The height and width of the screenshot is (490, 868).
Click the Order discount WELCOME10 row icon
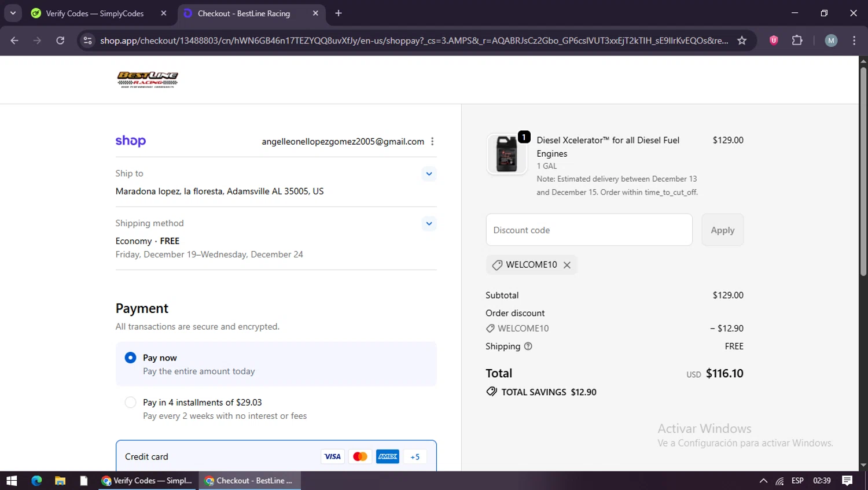click(x=490, y=328)
